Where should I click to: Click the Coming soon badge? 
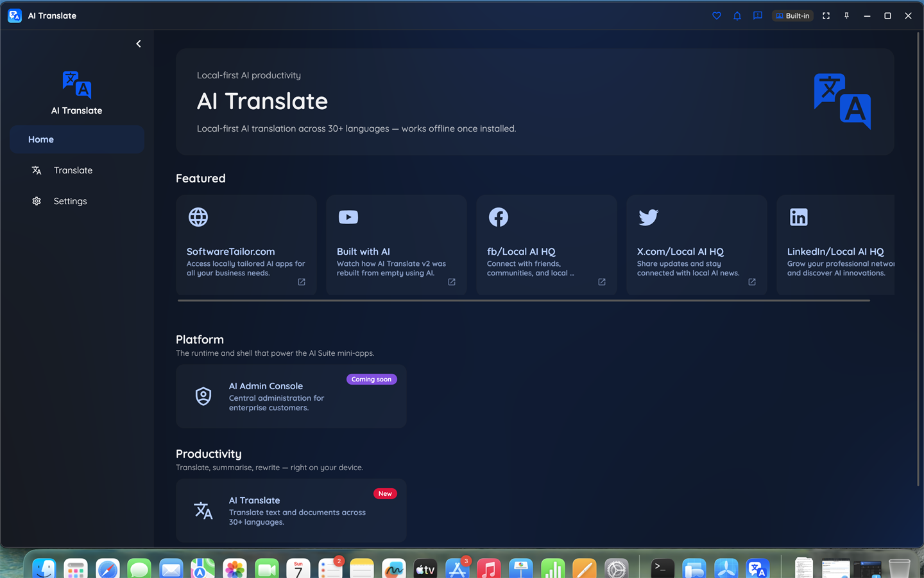[372, 379]
